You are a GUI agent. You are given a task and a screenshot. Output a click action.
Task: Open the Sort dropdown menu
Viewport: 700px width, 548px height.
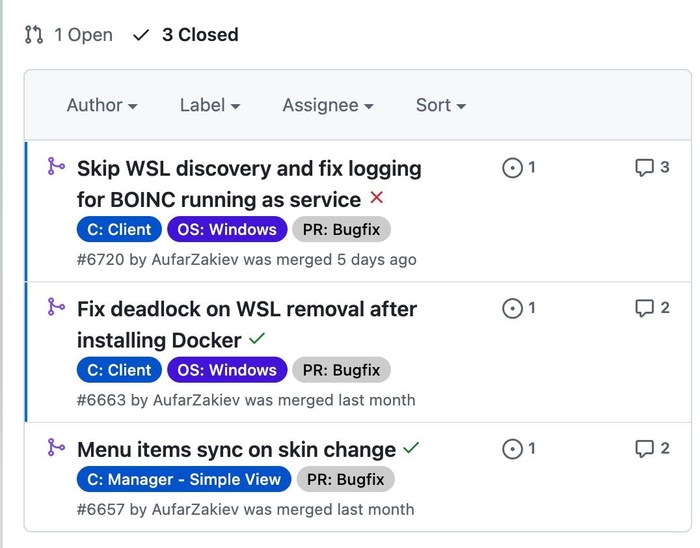pyautogui.click(x=441, y=105)
